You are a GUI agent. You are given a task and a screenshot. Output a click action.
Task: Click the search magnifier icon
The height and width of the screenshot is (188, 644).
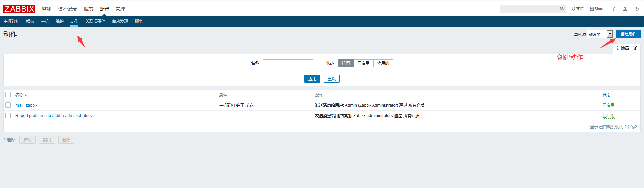point(562,9)
